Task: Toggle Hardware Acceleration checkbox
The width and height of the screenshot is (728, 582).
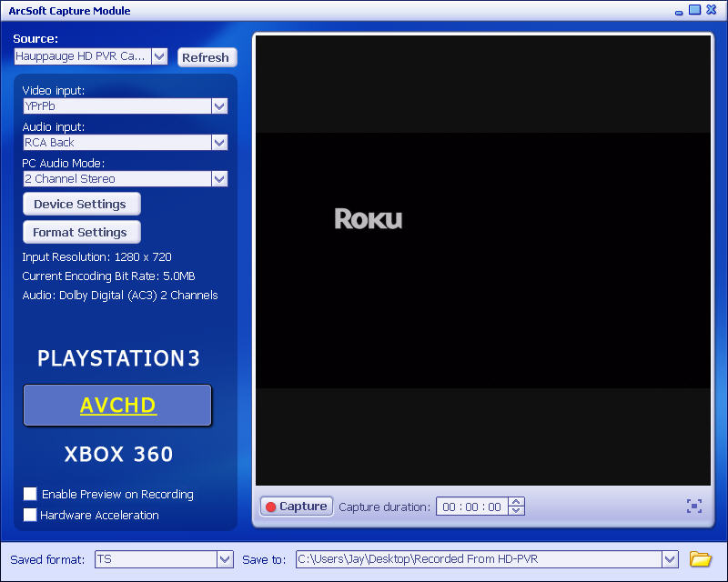Action: 30,515
